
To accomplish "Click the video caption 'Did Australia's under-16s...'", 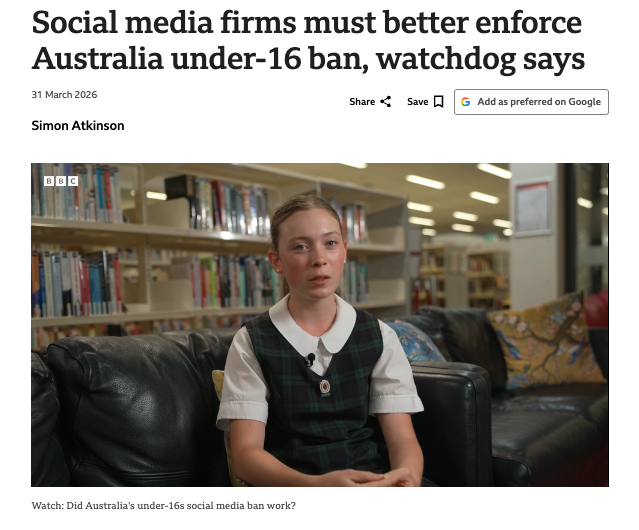I will pyautogui.click(x=163, y=506).
